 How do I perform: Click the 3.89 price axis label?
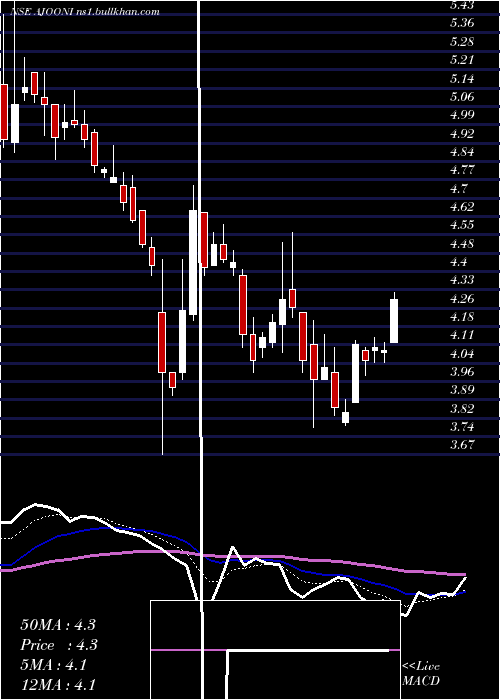tap(462, 390)
